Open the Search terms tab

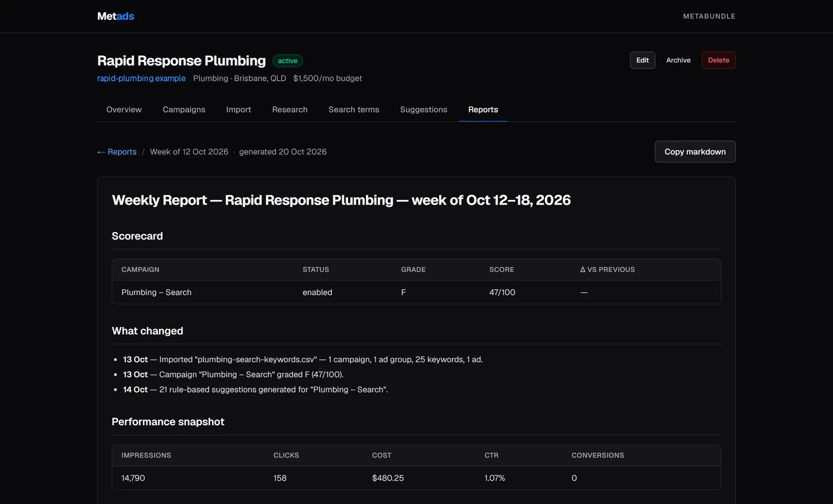pos(354,109)
